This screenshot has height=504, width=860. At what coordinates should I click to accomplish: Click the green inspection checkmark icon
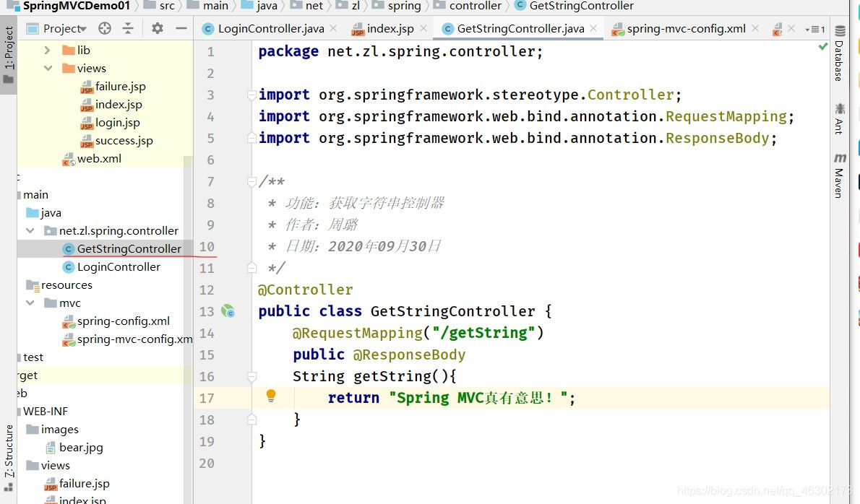(822, 47)
